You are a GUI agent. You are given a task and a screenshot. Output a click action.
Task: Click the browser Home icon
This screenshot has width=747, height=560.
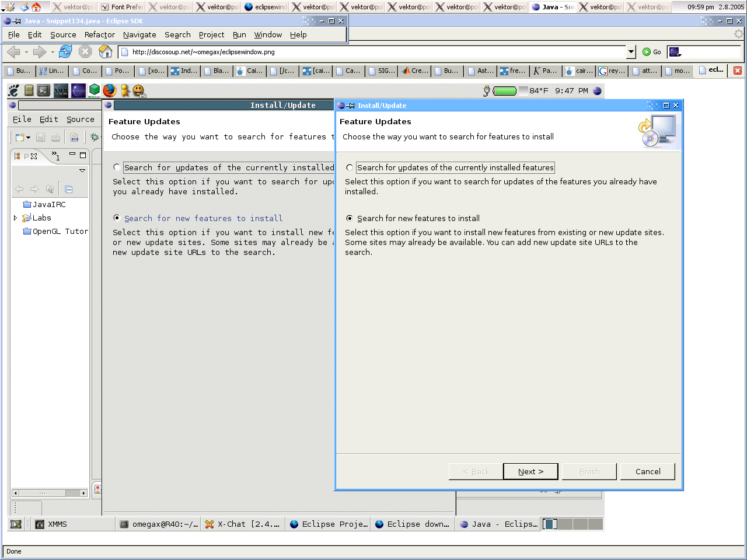tap(106, 52)
